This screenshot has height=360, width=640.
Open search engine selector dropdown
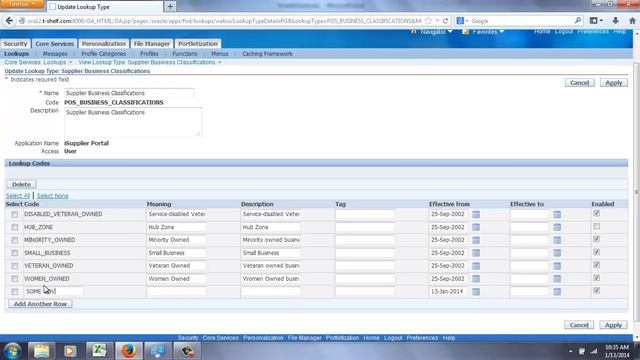coord(462,20)
